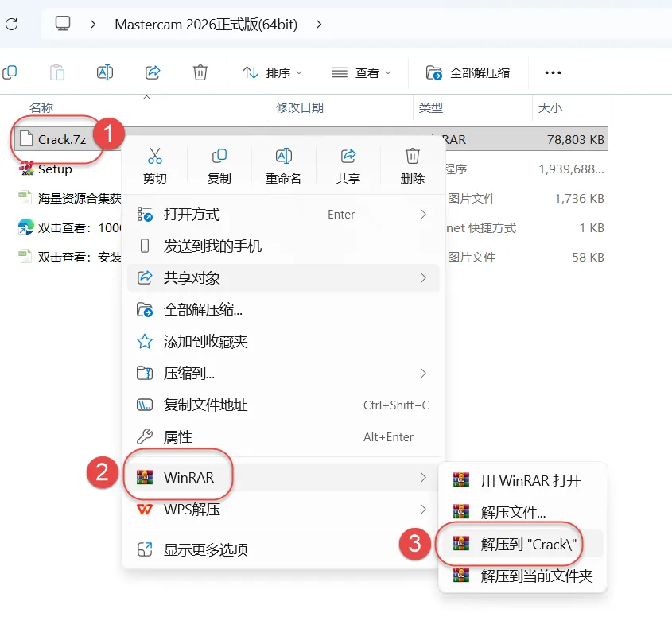Click the 58 KB size cell
Image resolution: width=672 pixels, height=640 pixels.
click(588, 257)
